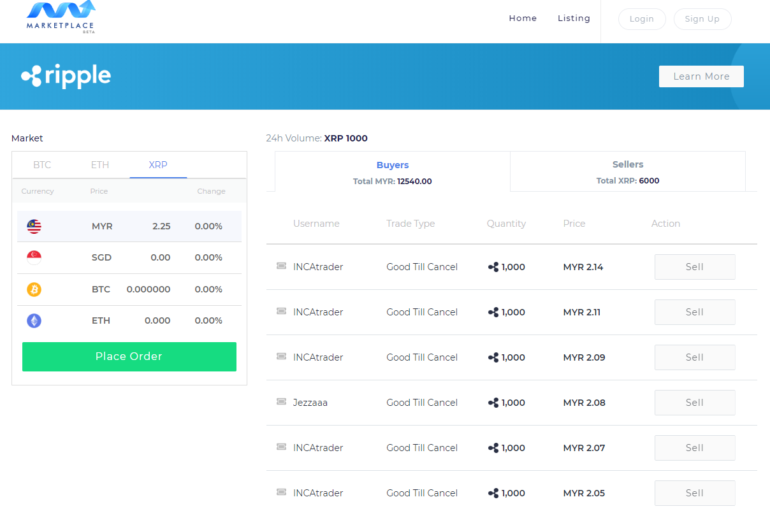Click ticket icon beside Jezzaaa
Viewport: 770px width, 532px height.
coord(281,401)
